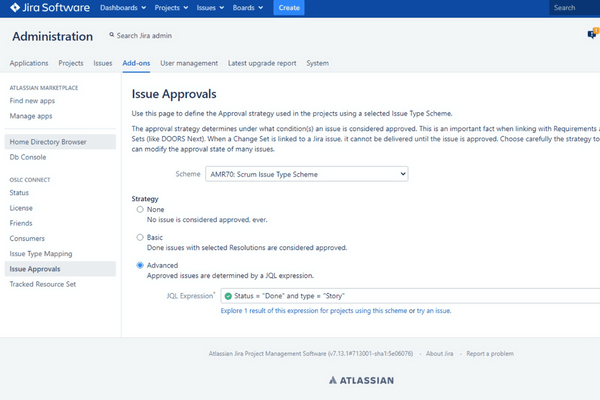Open the Scheme dropdown selector
600x400 pixels.
[307, 174]
